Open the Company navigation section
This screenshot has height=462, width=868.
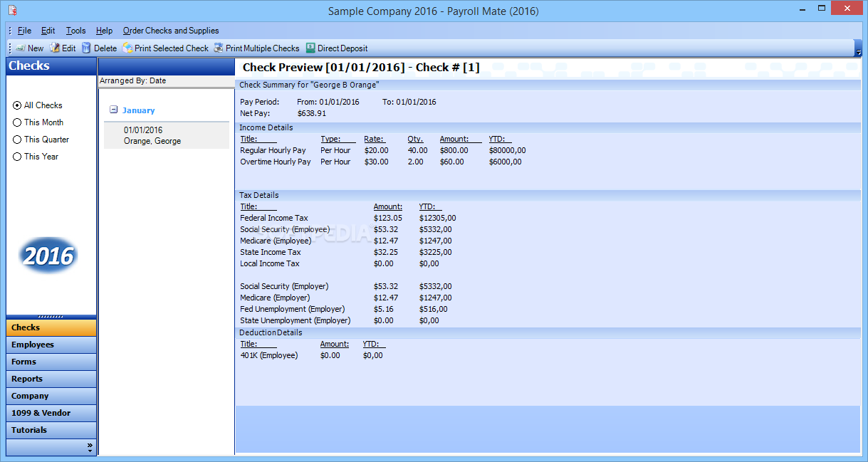click(x=51, y=396)
